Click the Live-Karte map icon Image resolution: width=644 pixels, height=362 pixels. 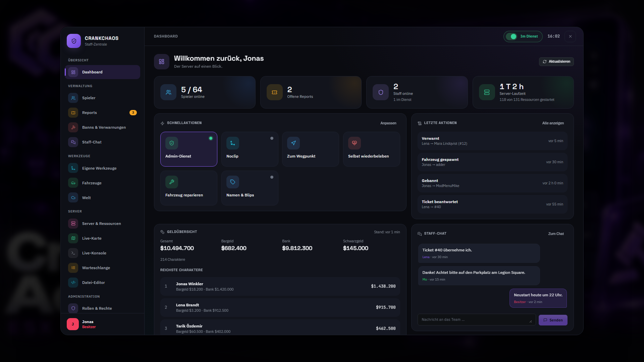point(73,238)
